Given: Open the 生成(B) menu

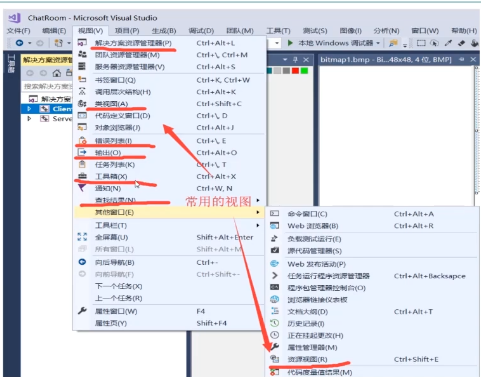Looking at the screenshot, I should 164,31.
